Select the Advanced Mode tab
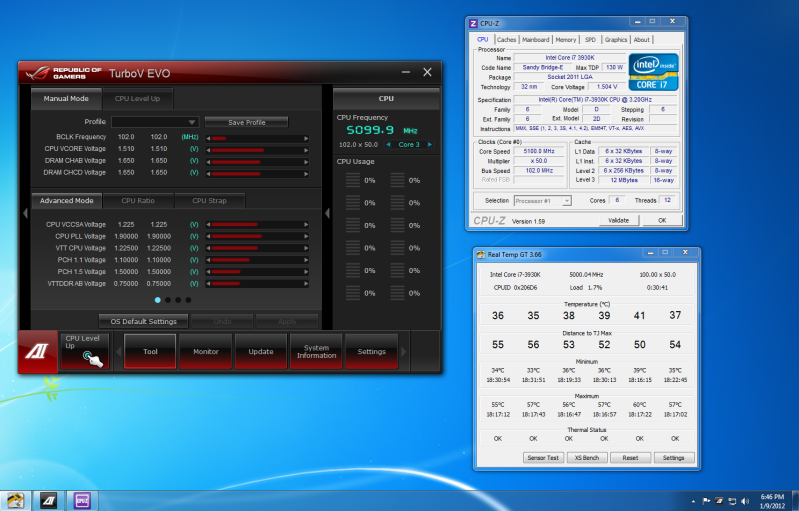799x511 pixels. click(x=67, y=201)
